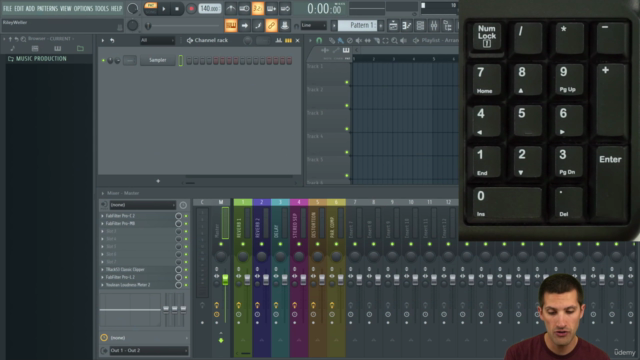Open the Piano roll view icon
Viewport: 640px width, 360px height.
(407, 26)
